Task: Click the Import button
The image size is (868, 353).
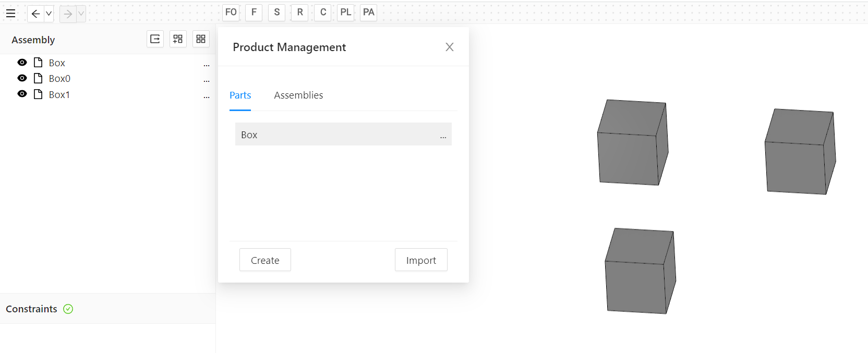Action: tap(421, 260)
